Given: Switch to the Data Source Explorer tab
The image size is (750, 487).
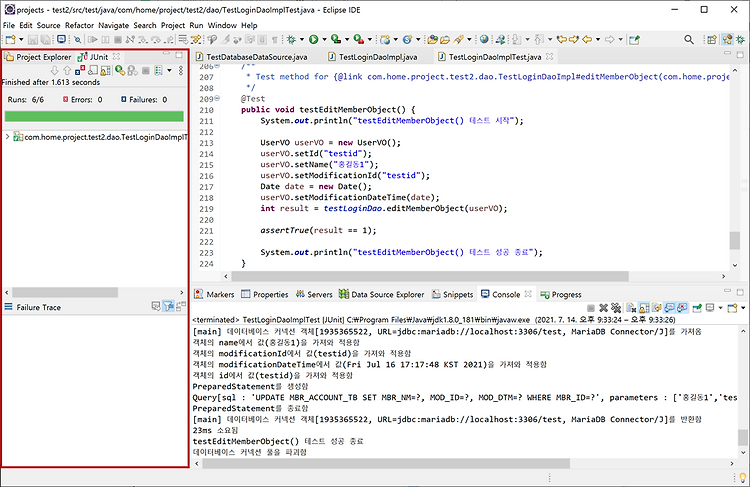Looking at the screenshot, I should (382, 294).
